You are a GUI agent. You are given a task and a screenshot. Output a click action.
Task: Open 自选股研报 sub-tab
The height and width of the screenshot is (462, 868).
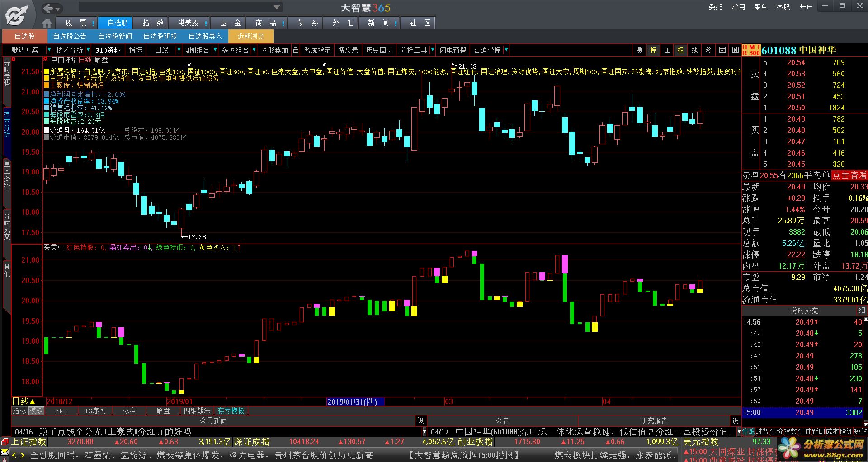point(160,36)
